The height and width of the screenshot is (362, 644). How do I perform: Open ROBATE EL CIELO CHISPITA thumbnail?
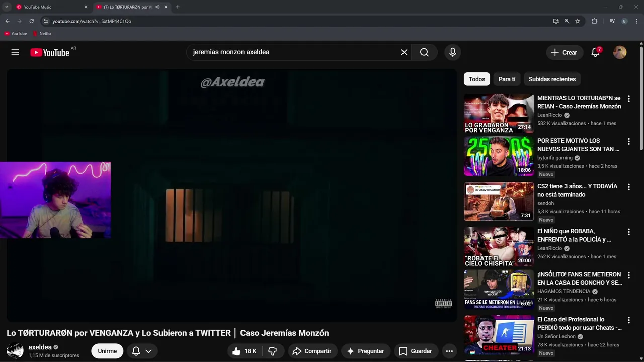coord(499,246)
